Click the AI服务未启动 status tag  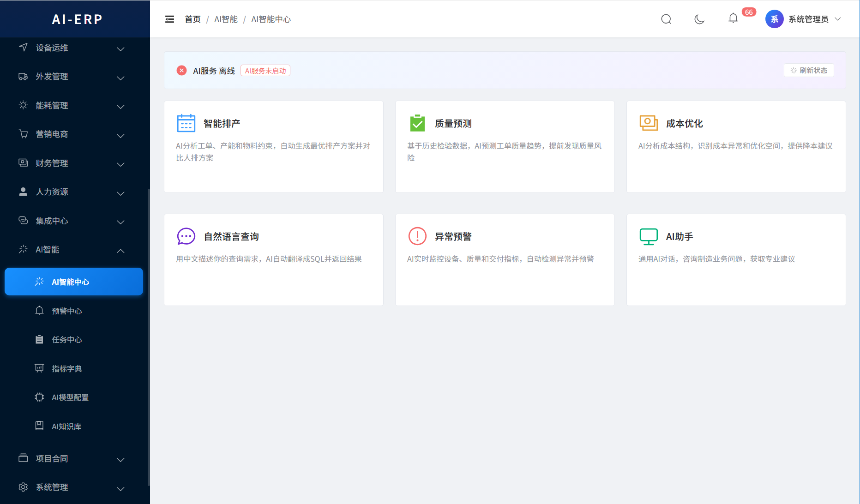(x=265, y=71)
